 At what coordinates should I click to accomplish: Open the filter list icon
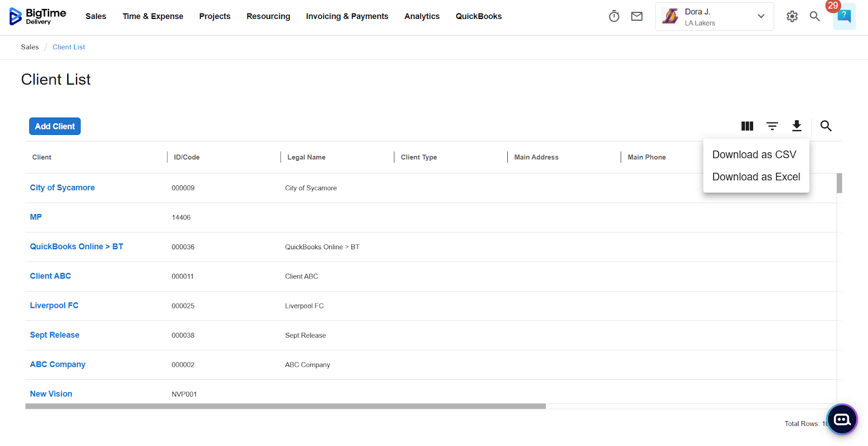(x=772, y=126)
